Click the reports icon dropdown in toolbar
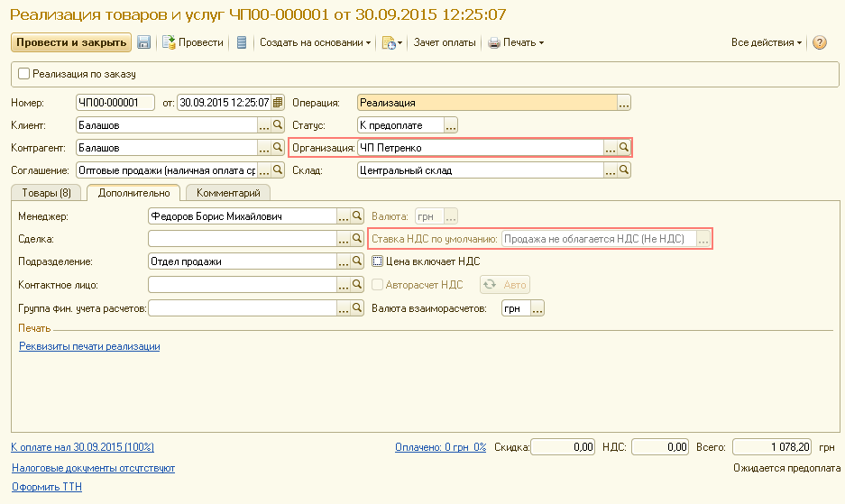845x504 pixels. [x=390, y=42]
